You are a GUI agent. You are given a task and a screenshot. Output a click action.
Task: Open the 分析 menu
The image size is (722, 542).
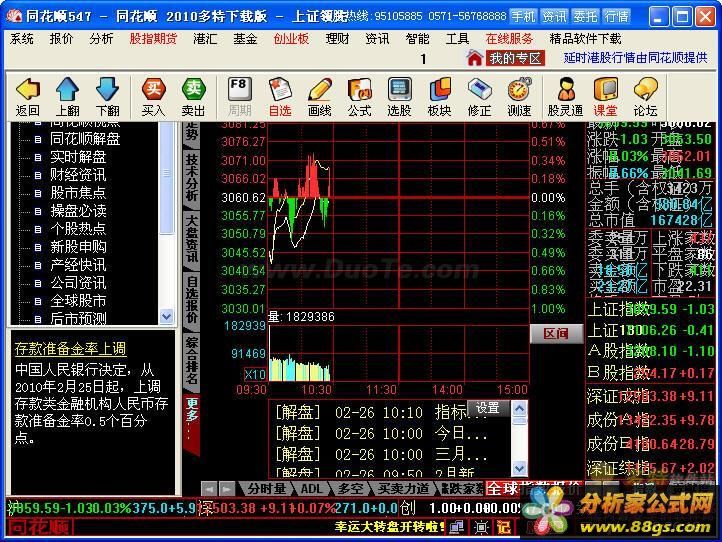[x=101, y=39]
